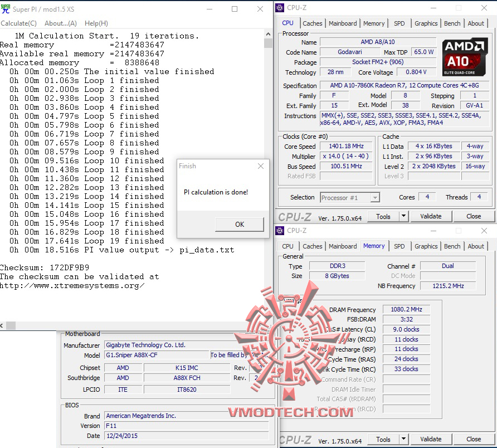
Task: Click the Bus Speed value 100.51 MHz
Action: tap(346, 166)
